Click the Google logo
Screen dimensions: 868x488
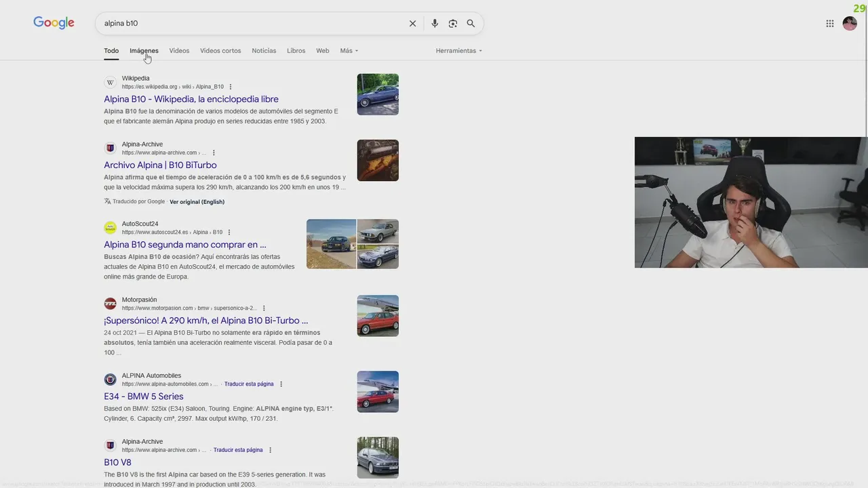tap(54, 23)
